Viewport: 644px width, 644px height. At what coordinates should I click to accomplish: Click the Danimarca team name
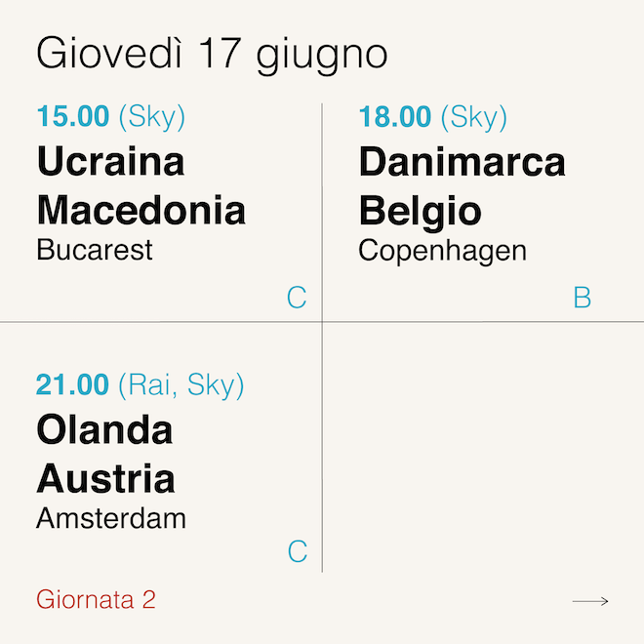click(x=462, y=162)
